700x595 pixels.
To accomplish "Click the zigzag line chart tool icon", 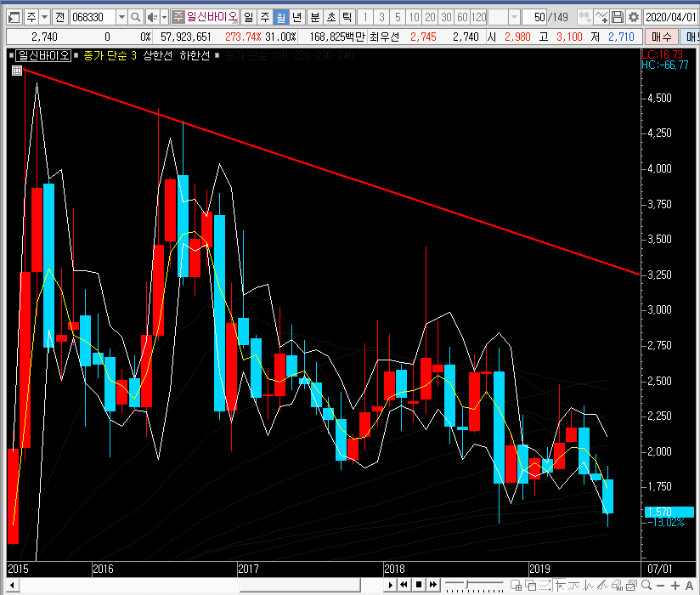I will click(589, 585).
